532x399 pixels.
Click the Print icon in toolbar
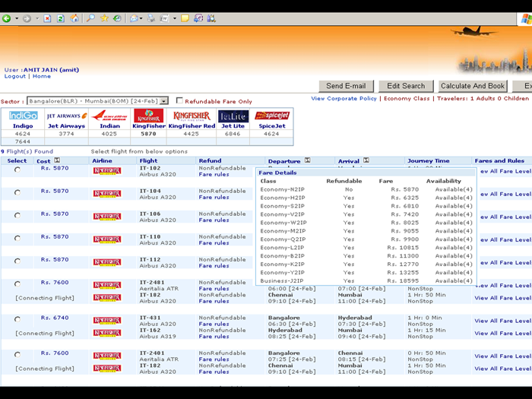click(x=151, y=18)
